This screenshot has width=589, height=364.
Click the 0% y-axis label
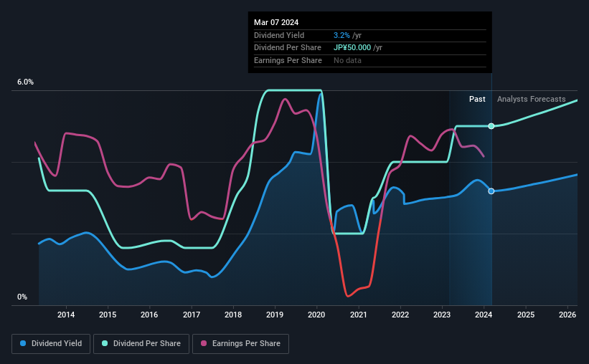(x=22, y=297)
